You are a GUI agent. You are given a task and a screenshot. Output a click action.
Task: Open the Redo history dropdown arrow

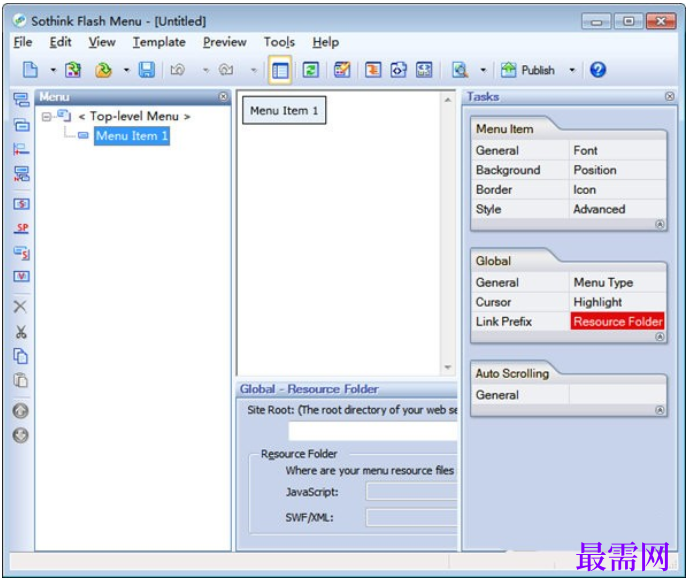pyautogui.click(x=254, y=70)
